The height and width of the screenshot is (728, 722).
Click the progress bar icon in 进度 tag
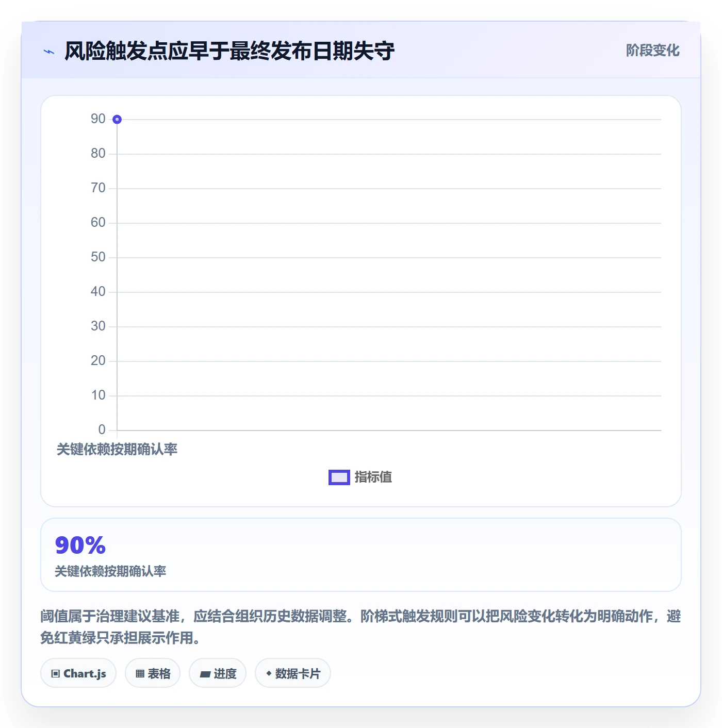[205, 674]
